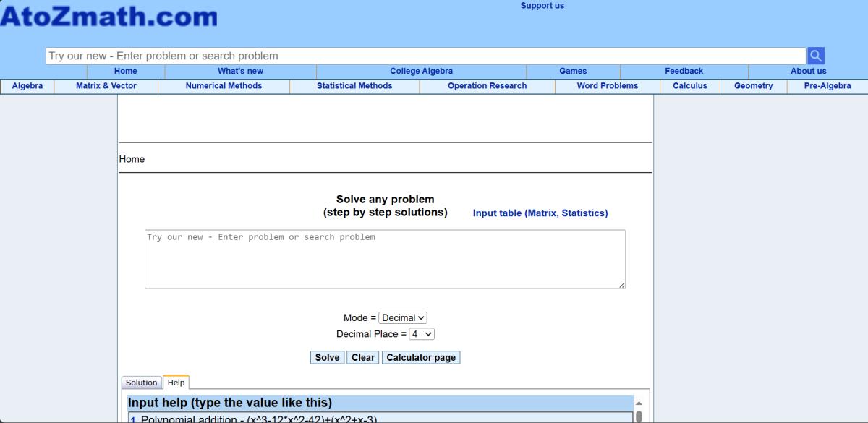Screen dimensions: 868x423
Task: Click the Input help scrollbar
Action: click(639, 416)
